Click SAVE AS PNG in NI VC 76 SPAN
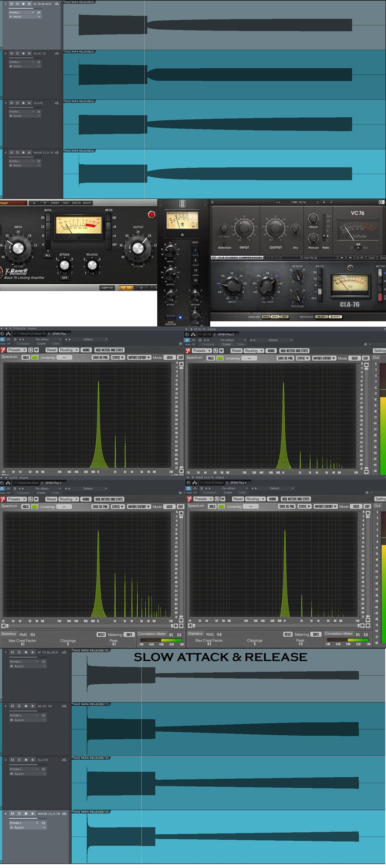This screenshot has width=386, height=868. 285,358
